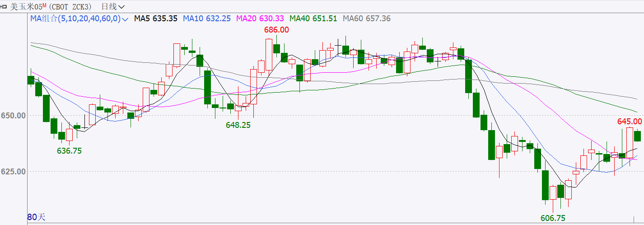This screenshot has width=644, height=225.
Task: Click the 645.00 recent high label
Action: pyautogui.click(x=630, y=122)
